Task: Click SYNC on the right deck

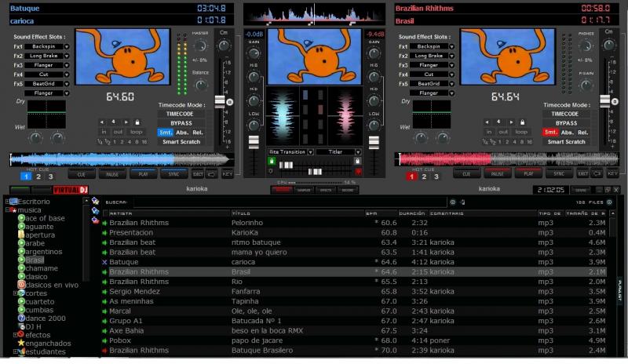Action: 559,174
